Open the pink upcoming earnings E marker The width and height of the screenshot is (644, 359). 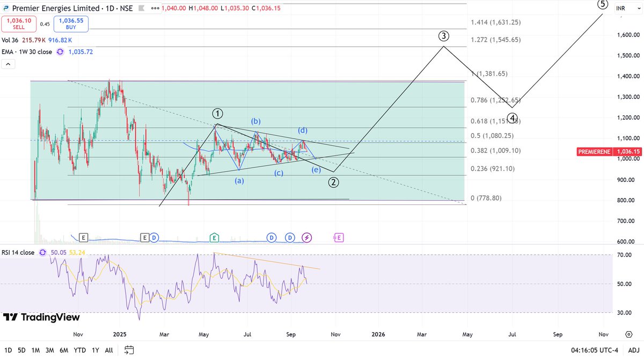click(338, 237)
